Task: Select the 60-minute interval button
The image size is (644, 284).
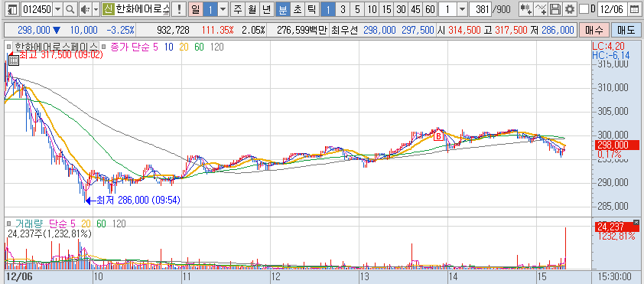Action: pos(430,9)
